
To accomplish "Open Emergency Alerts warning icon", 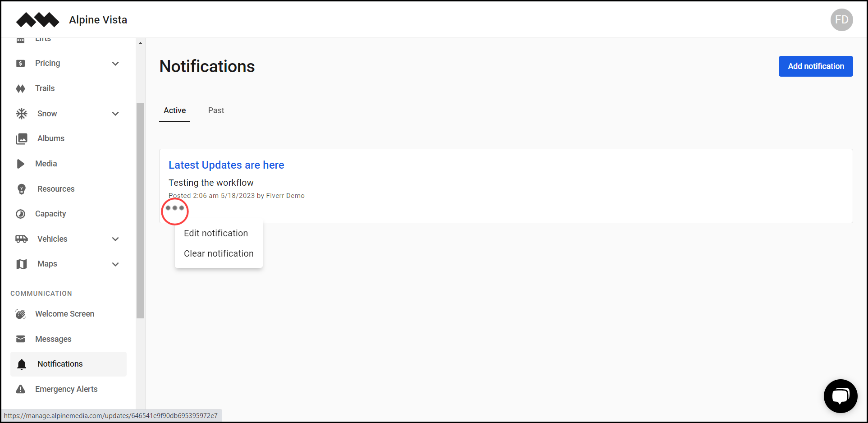I will tap(21, 389).
